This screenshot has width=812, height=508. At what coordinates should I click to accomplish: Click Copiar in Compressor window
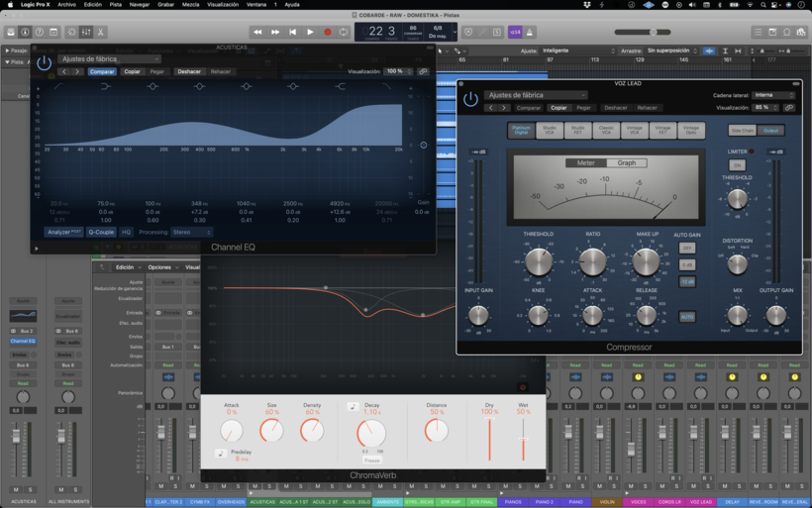[558, 108]
